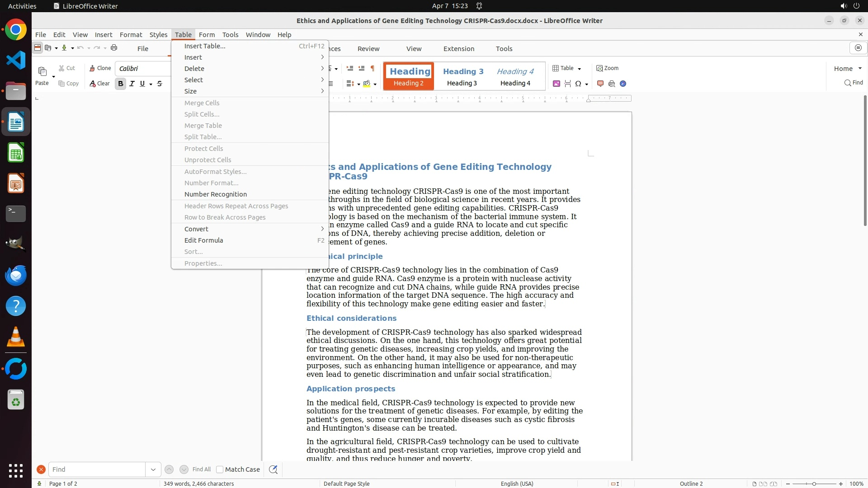Choose Insert Table from the Table menu
This screenshot has width=868, height=488.
pos(205,46)
